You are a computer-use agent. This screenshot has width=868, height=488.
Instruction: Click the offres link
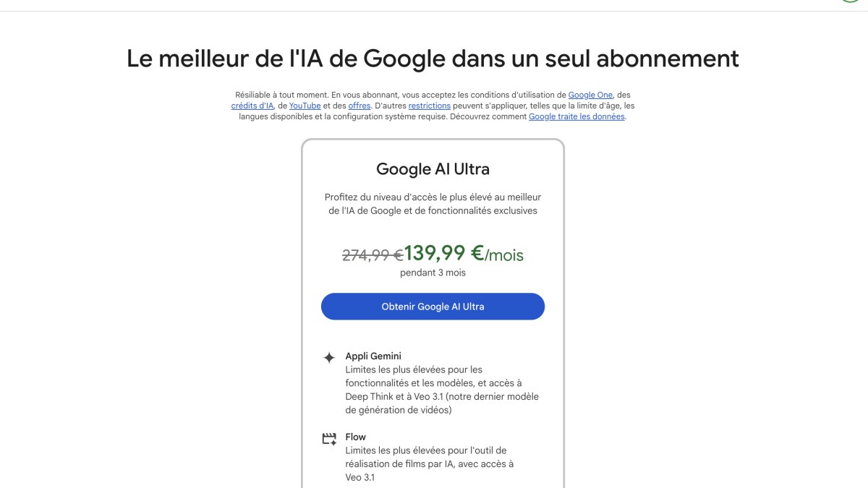[359, 106]
